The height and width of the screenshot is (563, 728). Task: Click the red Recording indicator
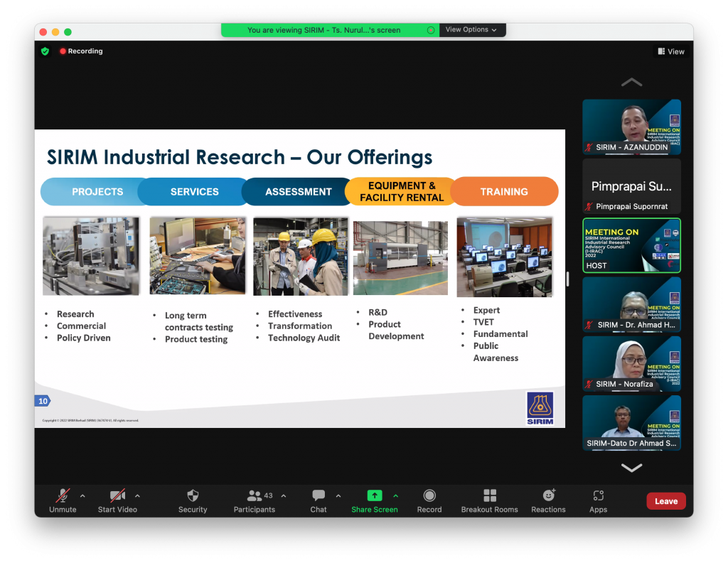click(x=81, y=51)
